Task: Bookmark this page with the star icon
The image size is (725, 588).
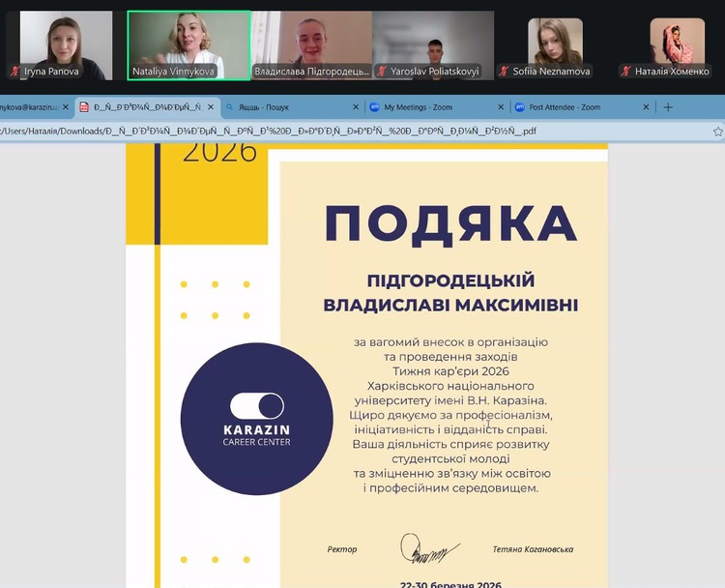Action: [x=717, y=131]
